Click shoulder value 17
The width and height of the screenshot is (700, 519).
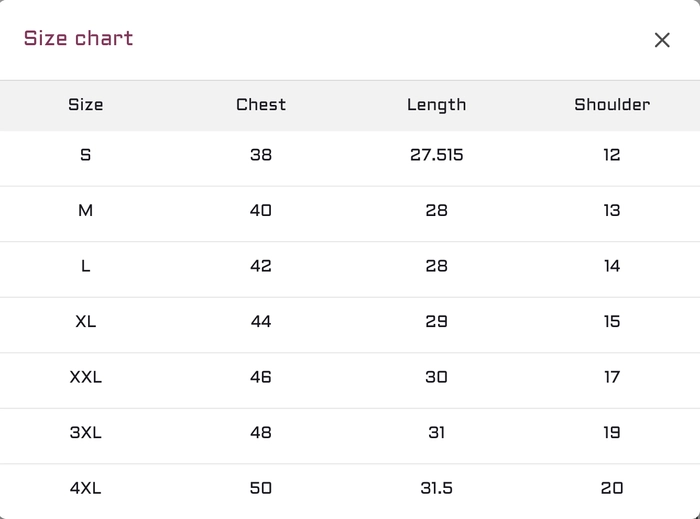612,378
